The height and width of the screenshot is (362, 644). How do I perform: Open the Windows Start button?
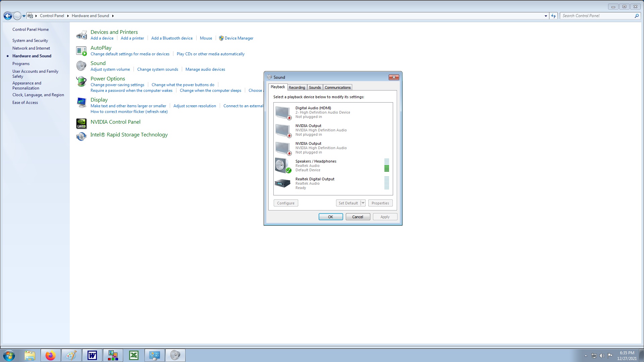[x=9, y=355]
